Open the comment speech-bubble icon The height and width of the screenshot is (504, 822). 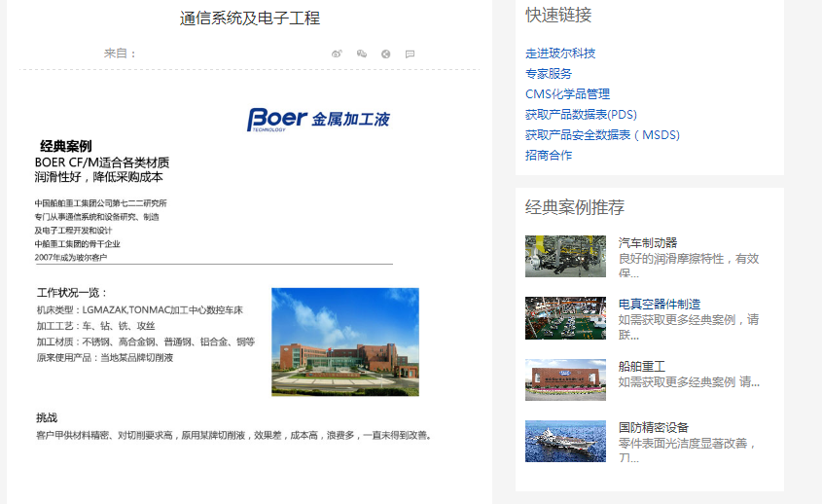coord(411,54)
